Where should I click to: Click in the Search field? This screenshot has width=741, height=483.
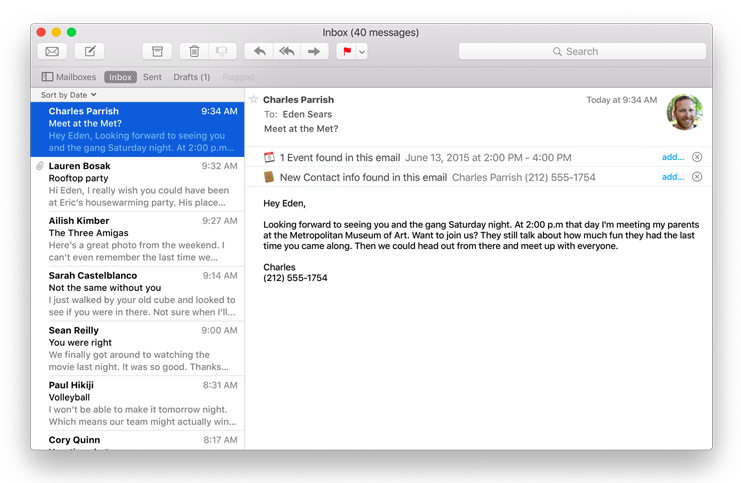click(582, 51)
